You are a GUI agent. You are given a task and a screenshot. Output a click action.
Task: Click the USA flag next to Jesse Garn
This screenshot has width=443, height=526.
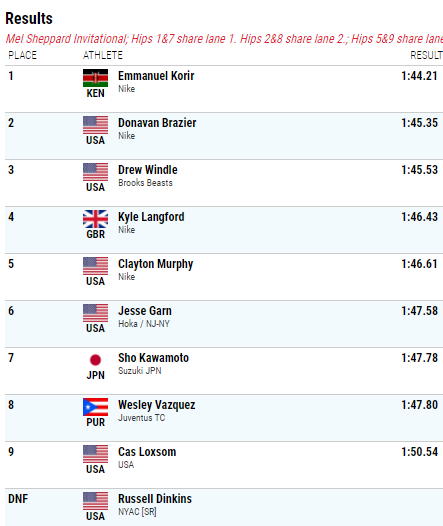click(96, 313)
